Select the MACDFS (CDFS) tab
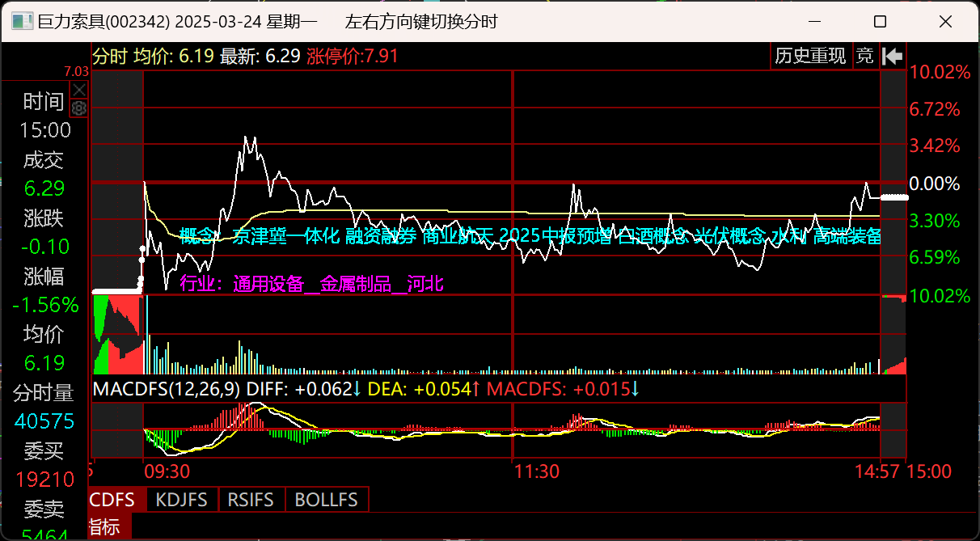Screen dimensions: 980x541 pyautogui.click(x=113, y=500)
